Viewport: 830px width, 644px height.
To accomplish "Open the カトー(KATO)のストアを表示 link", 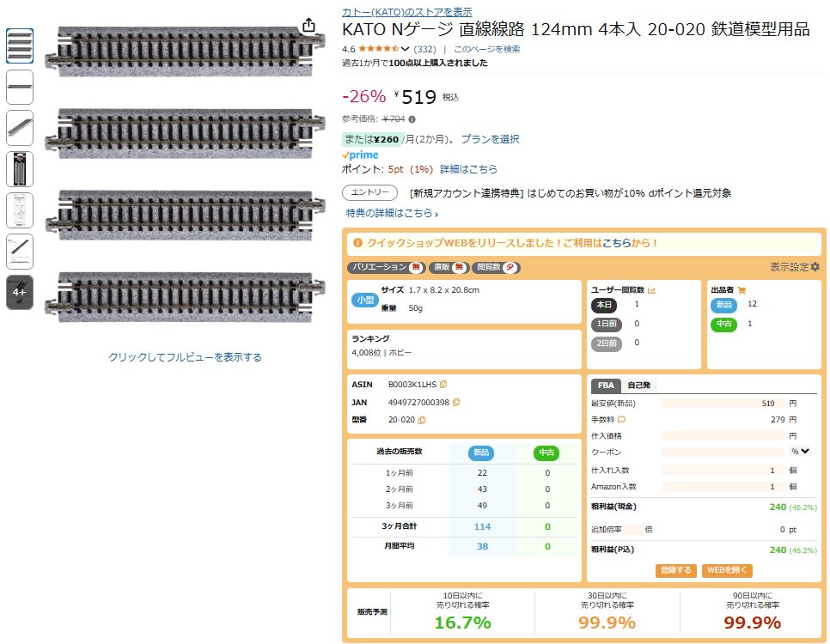I will [x=407, y=12].
